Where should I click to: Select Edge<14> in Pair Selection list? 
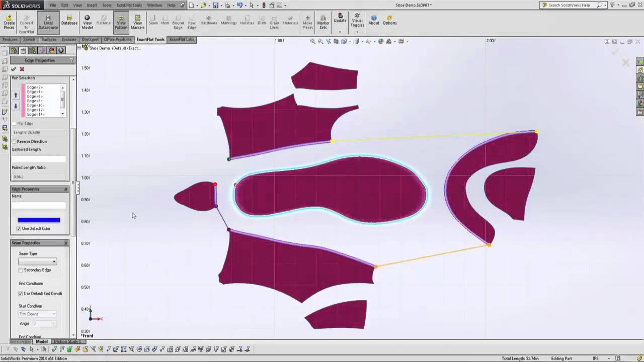coord(36,115)
